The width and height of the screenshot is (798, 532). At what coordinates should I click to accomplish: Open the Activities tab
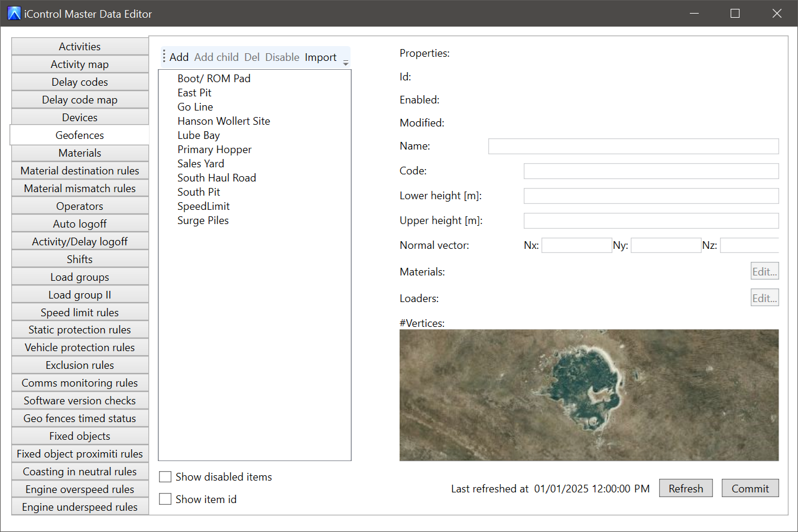(80, 47)
